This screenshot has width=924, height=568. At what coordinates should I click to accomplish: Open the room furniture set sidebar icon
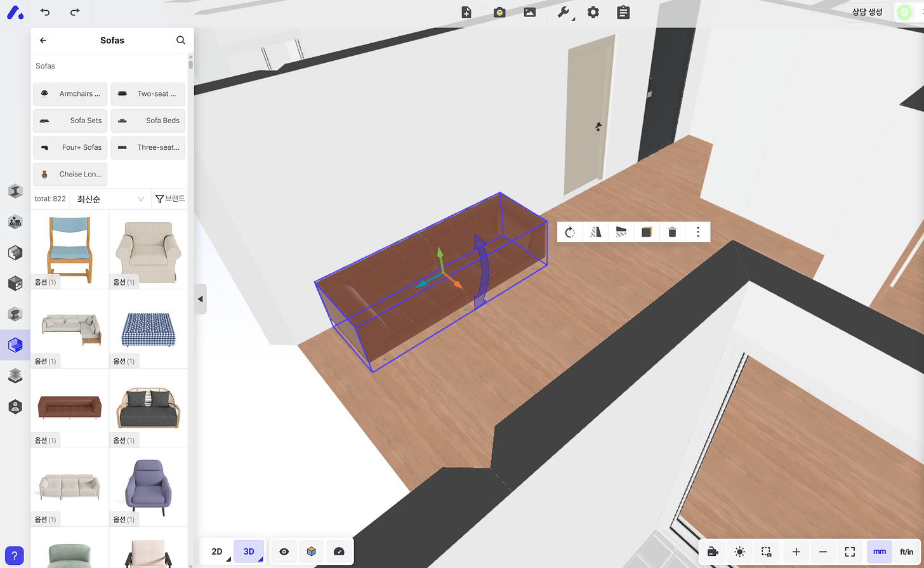(15, 221)
